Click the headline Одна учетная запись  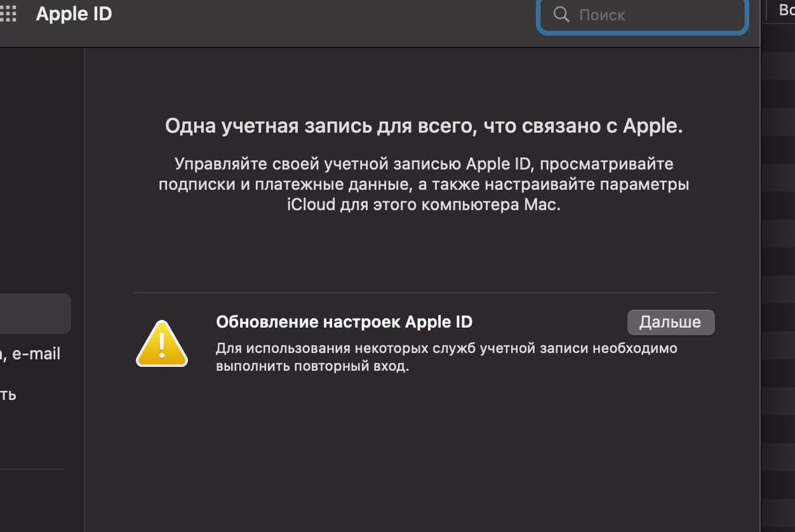point(424,126)
